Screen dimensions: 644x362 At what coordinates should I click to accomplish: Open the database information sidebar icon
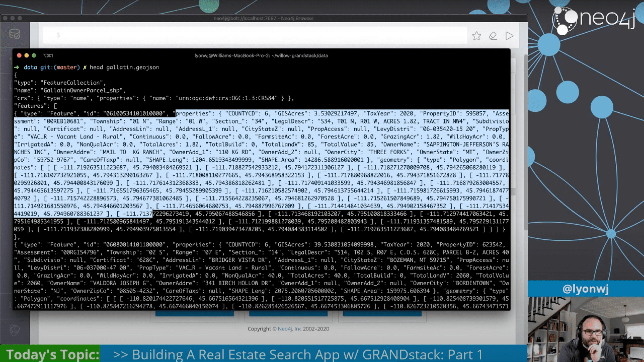click(15, 34)
